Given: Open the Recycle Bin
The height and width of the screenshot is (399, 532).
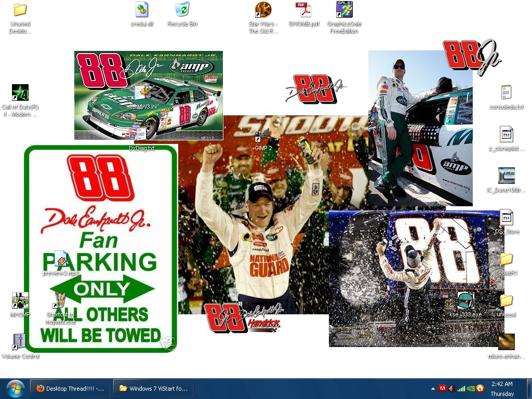Looking at the screenshot, I should point(182,9).
